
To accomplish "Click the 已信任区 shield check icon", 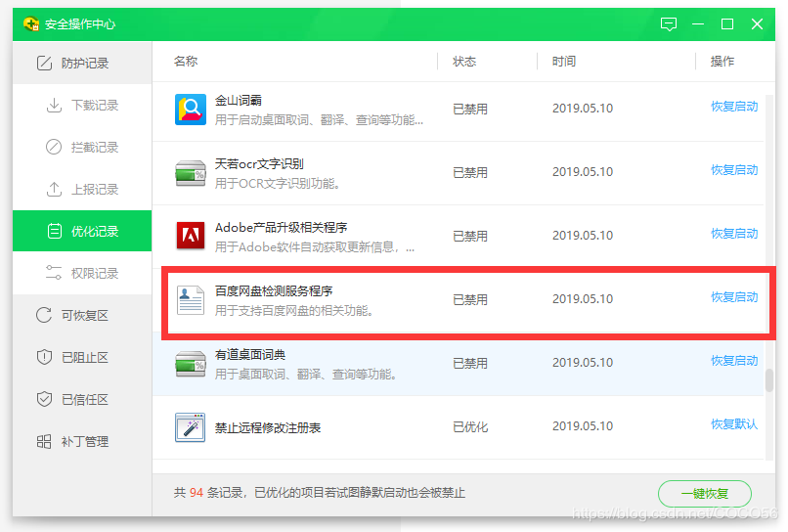I will (x=44, y=399).
